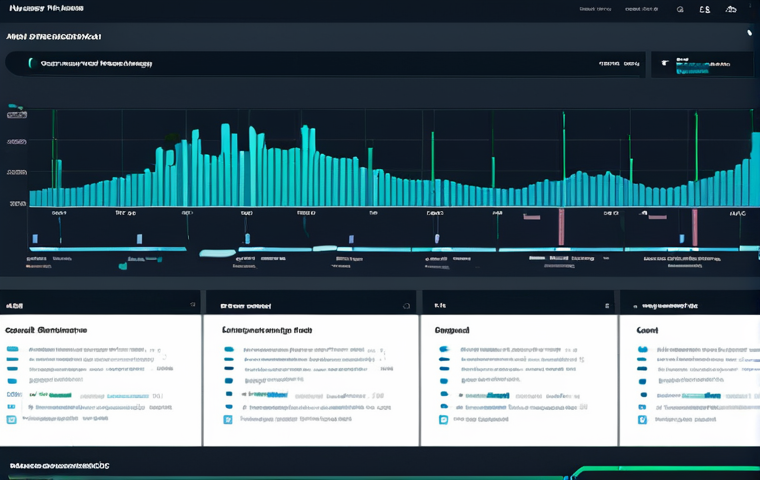Open the cloud icon in the top bar
760x480 pixels.
click(731, 9)
